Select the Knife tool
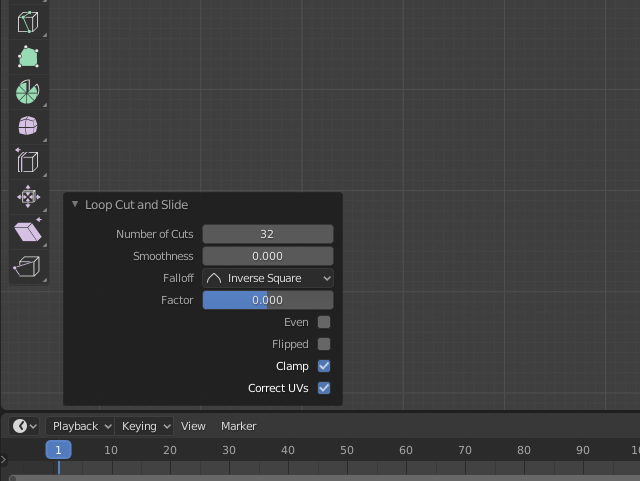 coord(28,22)
